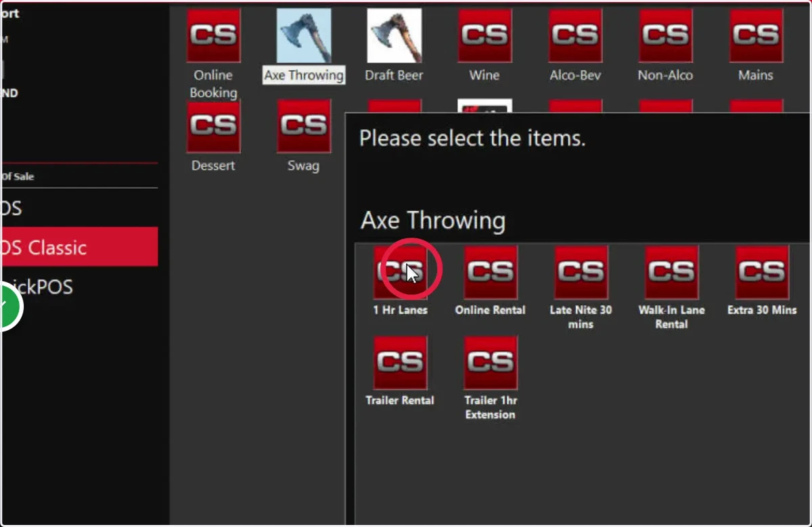The width and height of the screenshot is (812, 527).
Task: Open the Non-Alco category
Action: (665, 36)
